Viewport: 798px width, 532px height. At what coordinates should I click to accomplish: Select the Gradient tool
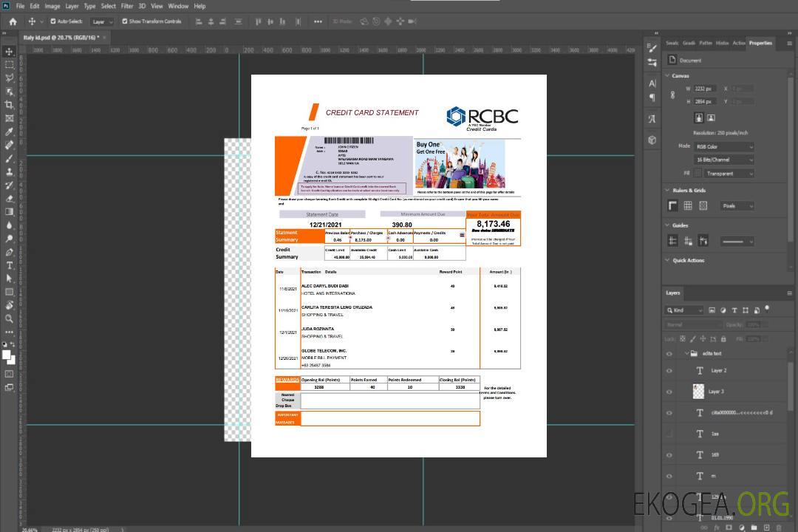point(9,212)
